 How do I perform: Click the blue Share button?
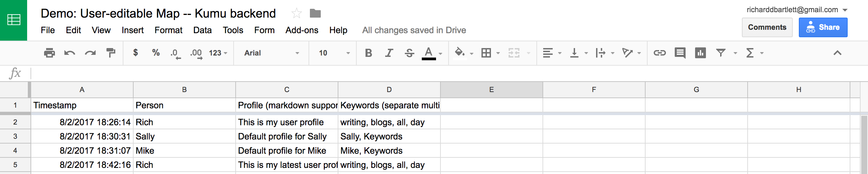pyautogui.click(x=823, y=27)
